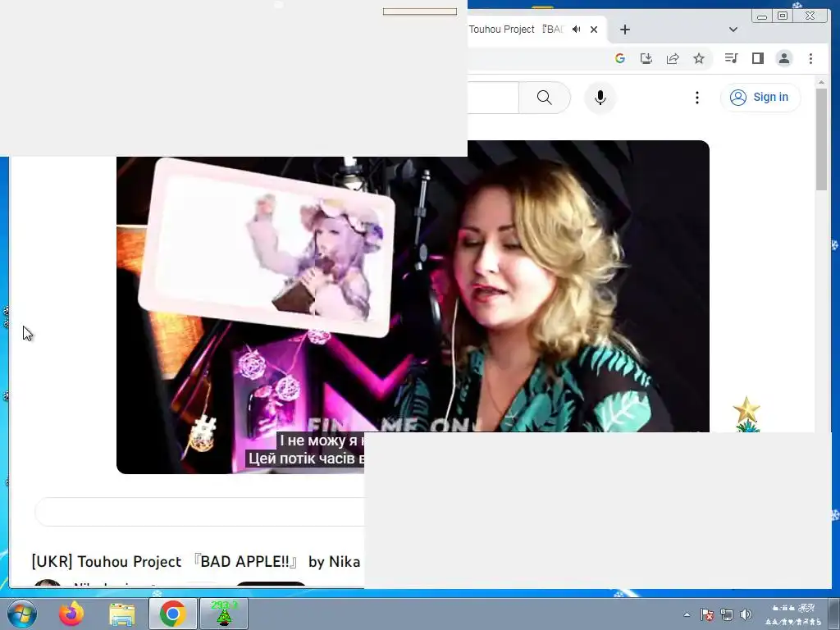Click the YouTube video player

click(413, 307)
